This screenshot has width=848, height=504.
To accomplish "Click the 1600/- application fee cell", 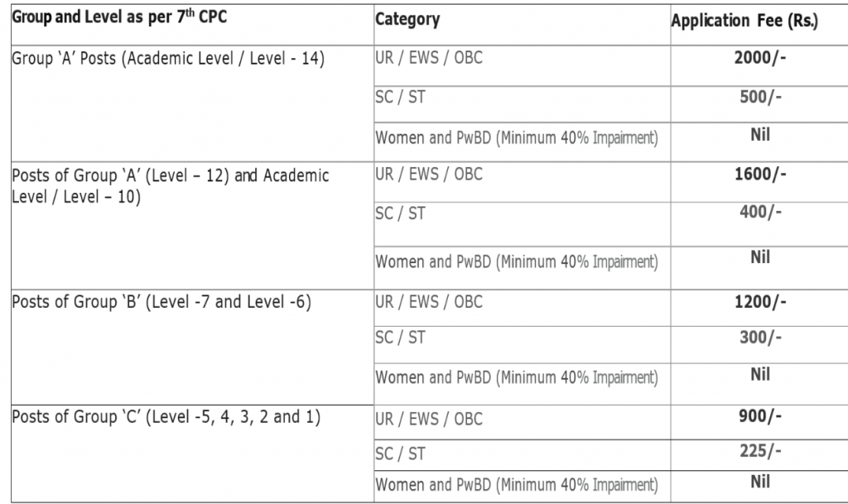I will pyautogui.click(x=760, y=174).
